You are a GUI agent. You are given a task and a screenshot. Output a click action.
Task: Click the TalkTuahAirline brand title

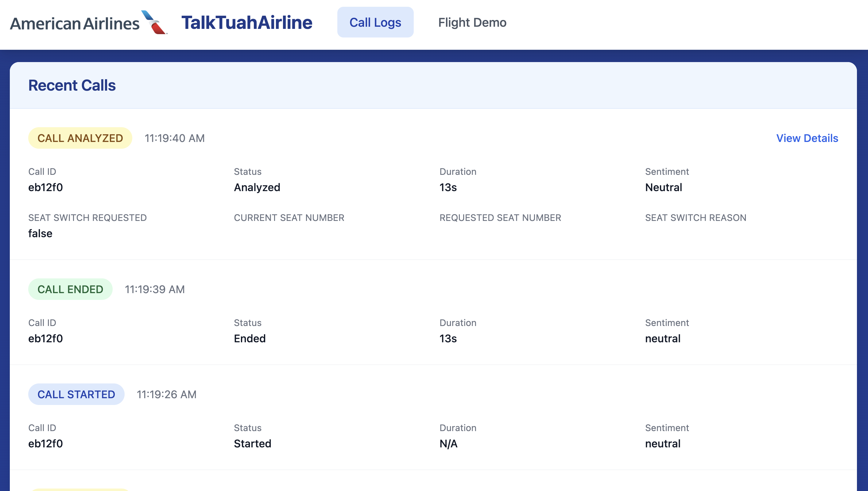pyautogui.click(x=247, y=22)
